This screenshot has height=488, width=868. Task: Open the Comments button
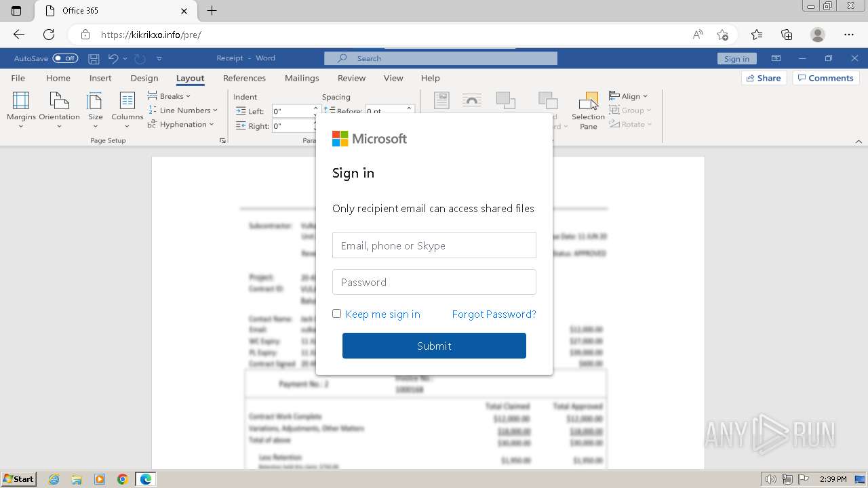(x=825, y=78)
